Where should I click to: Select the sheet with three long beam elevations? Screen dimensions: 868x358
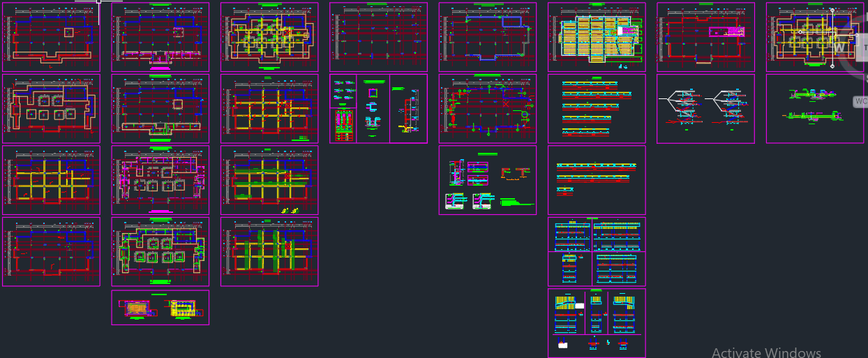point(597,179)
